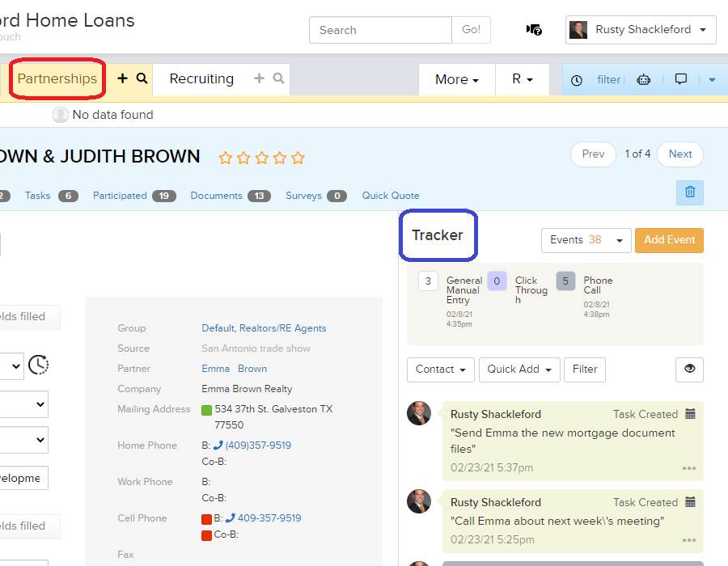Open the Emma Brown partner link
Image resolution: width=728 pixels, height=566 pixels.
234,369
